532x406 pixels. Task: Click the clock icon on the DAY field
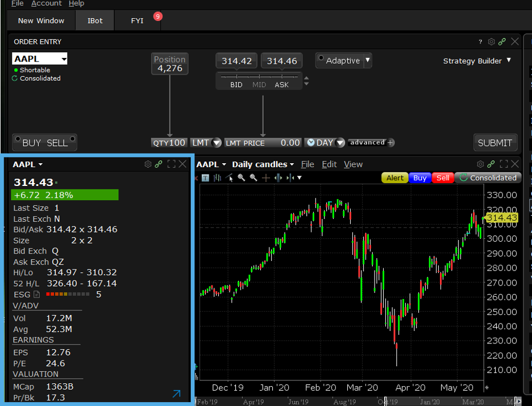[x=311, y=143]
